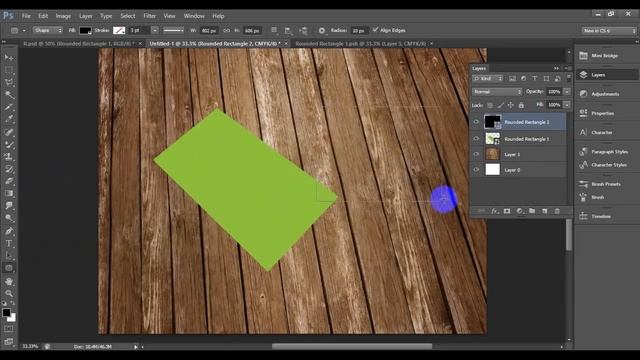
Task: Open the Adjustments panel
Action: click(606, 94)
